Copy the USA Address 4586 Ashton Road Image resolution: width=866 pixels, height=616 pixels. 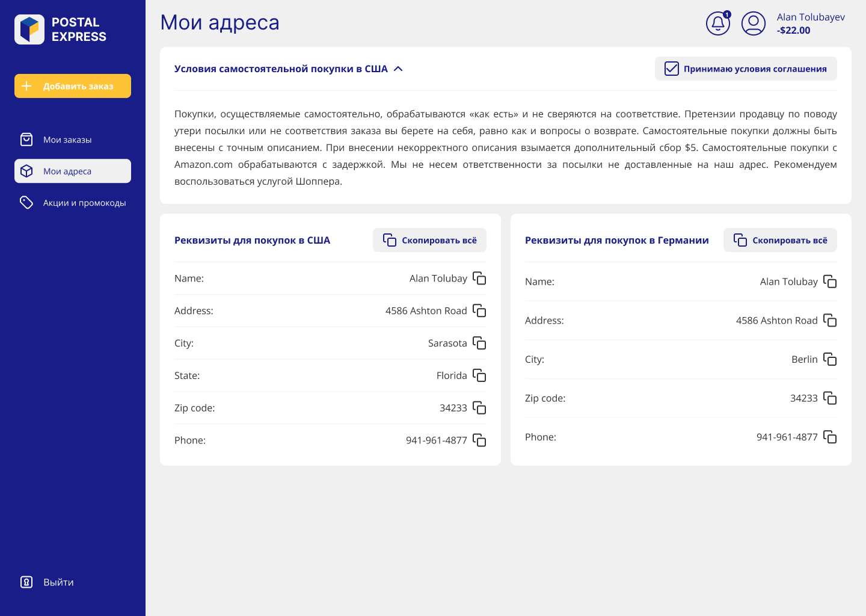click(x=479, y=310)
